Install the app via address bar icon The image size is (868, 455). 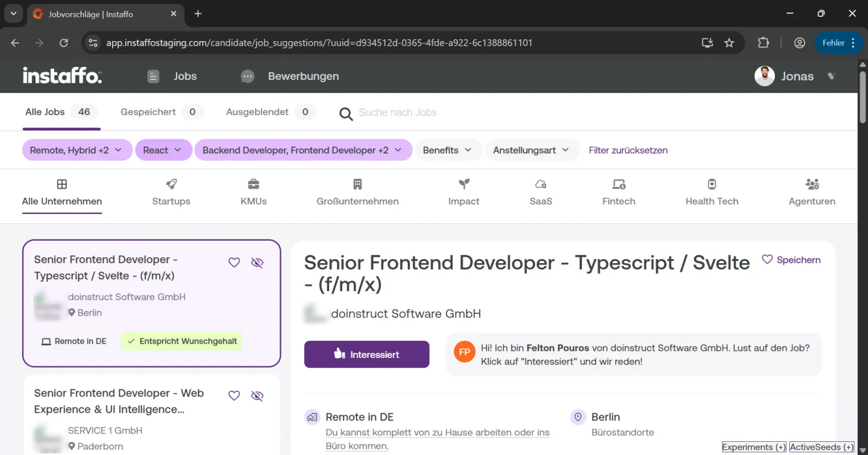pyautogui.click(x=707, y=43)
